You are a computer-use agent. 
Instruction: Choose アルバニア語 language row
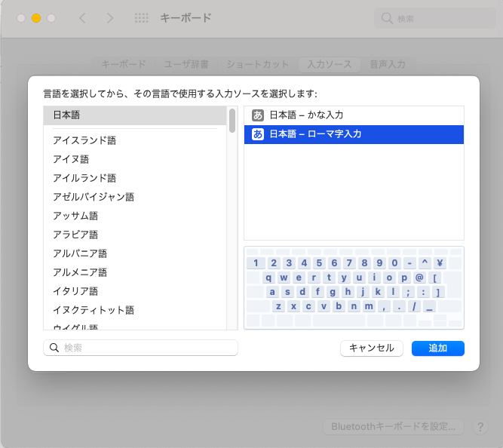coord(135,254)
